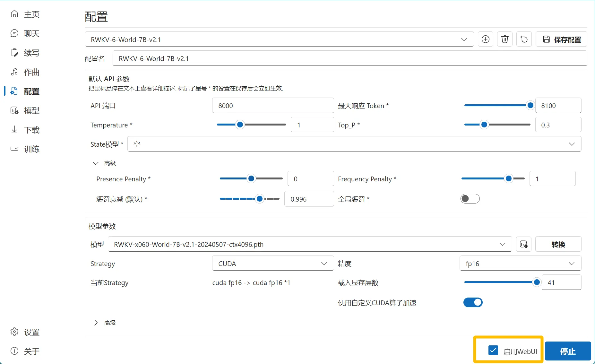Viewport: 595px width, 364px height.
Task: Open Strategy dropdown showing CUDA
Action: pyautogui.click(x=273, y=264)
